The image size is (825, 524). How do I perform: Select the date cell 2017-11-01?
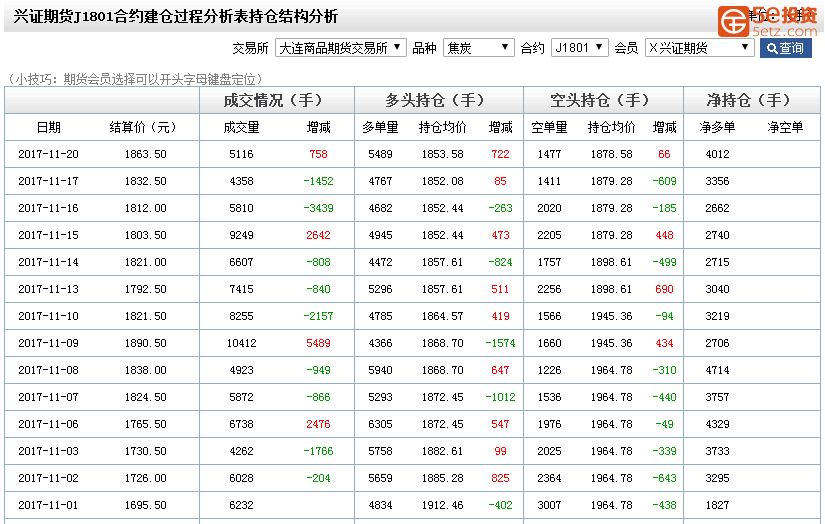[x=48, y=505]
